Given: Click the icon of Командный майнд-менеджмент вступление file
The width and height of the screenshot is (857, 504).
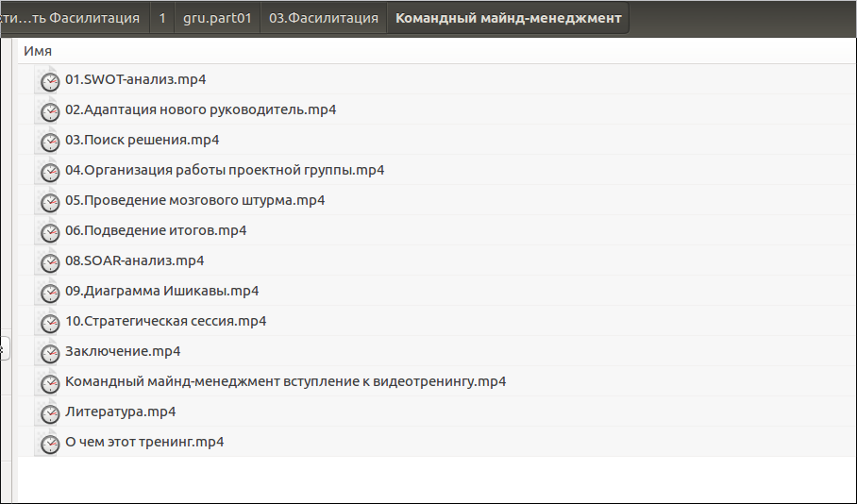Looking at the screenshot, I should [x=49, y=382].
